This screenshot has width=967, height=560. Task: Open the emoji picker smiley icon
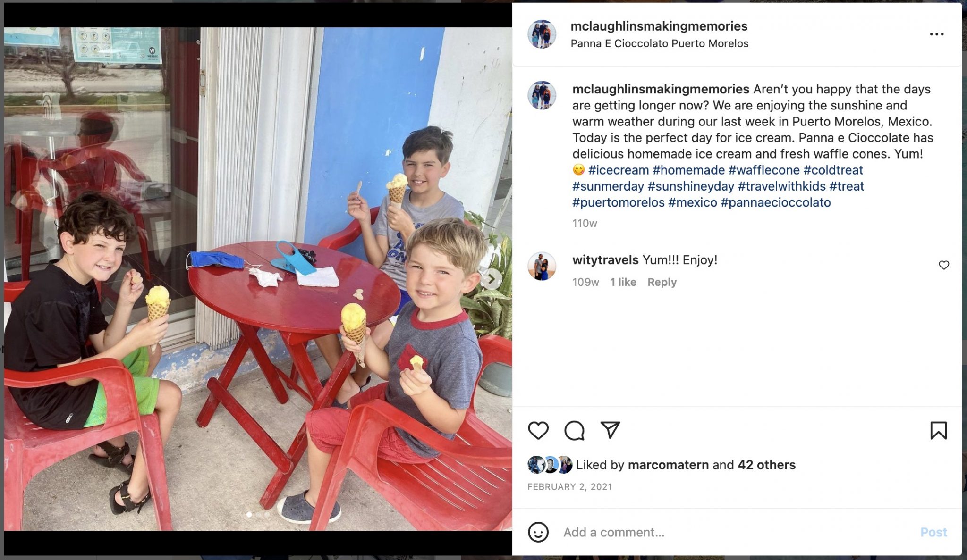538,532
